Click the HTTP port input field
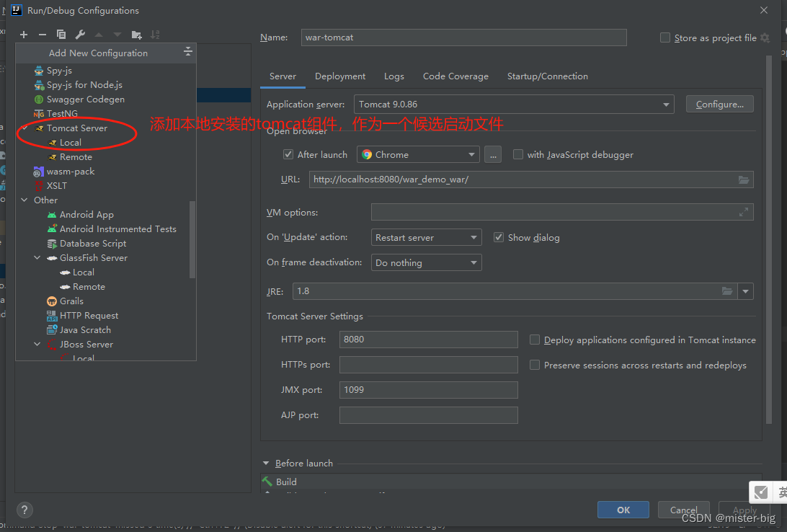787x532 pixels. [x=428, y=339]
